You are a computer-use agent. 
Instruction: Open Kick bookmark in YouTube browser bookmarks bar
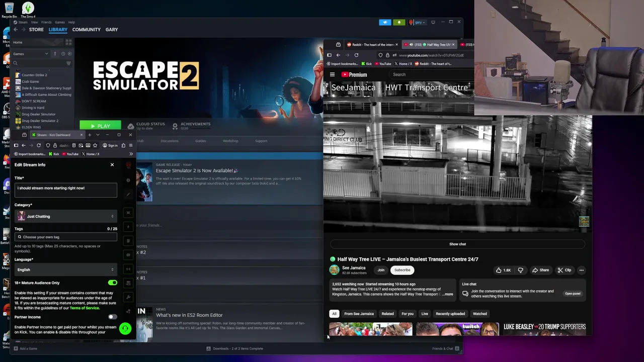[x=366, y=64]
